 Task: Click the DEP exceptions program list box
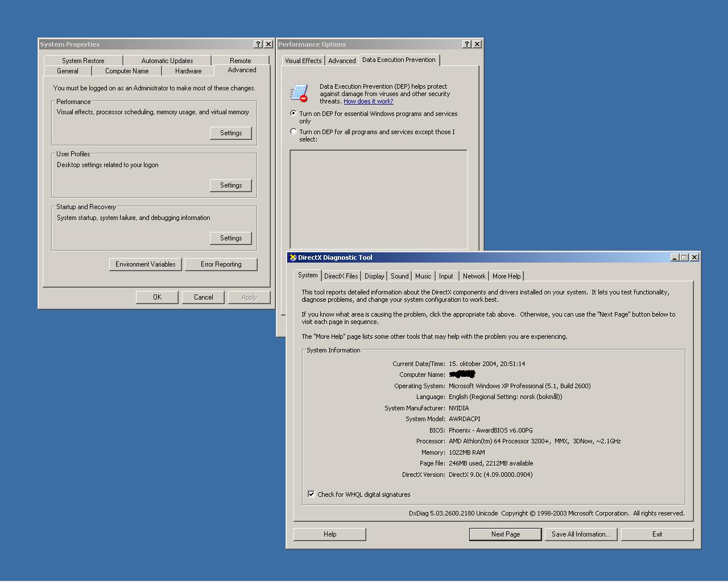pyautogui.click(x=379, y=199)
